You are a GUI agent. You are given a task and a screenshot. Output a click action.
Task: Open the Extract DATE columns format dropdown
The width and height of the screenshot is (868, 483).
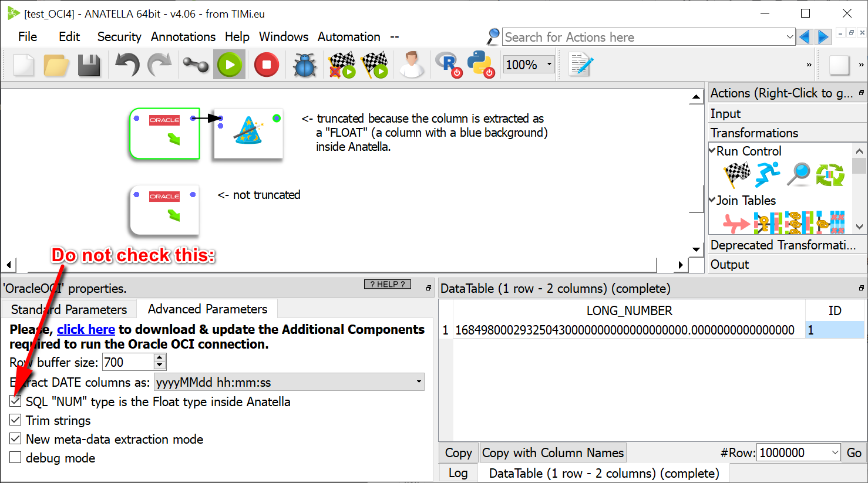289,382
